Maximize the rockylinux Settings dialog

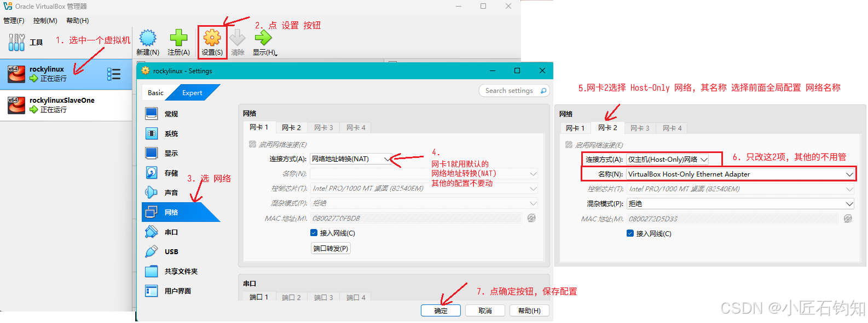517,71
